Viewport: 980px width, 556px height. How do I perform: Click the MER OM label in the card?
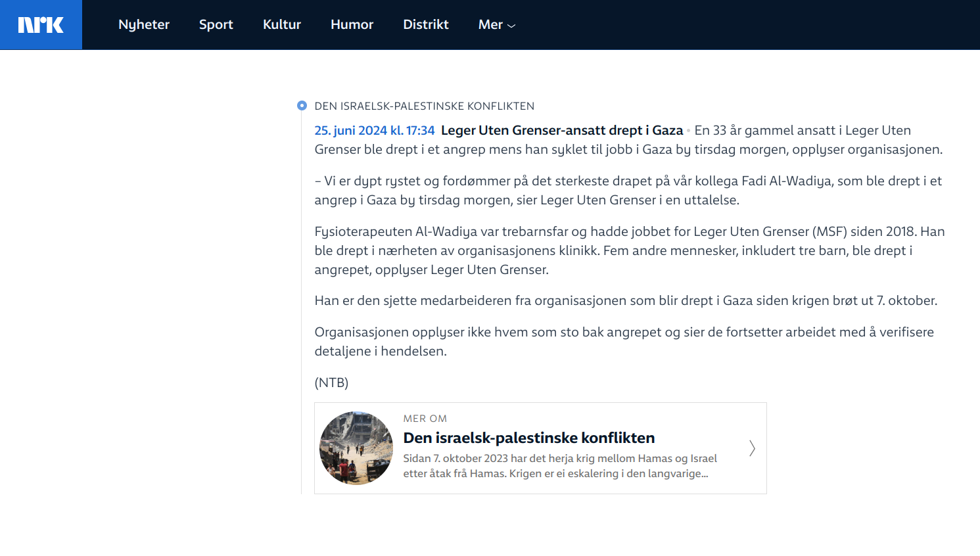pyautogui.click(x=425, y=419)
